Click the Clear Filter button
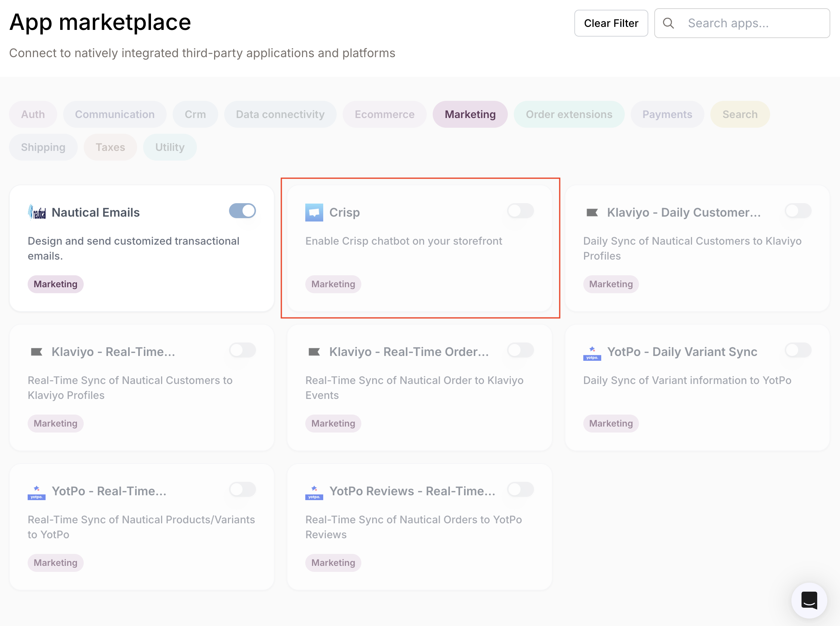Screen dimensions: 840x626 click(x=611, y=23)
